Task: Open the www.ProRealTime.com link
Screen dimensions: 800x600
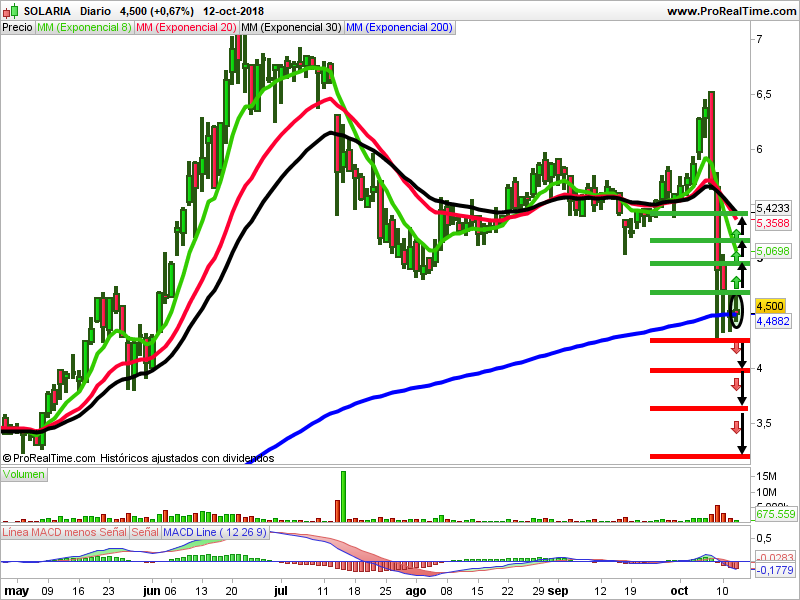Action: pos(729,11)
